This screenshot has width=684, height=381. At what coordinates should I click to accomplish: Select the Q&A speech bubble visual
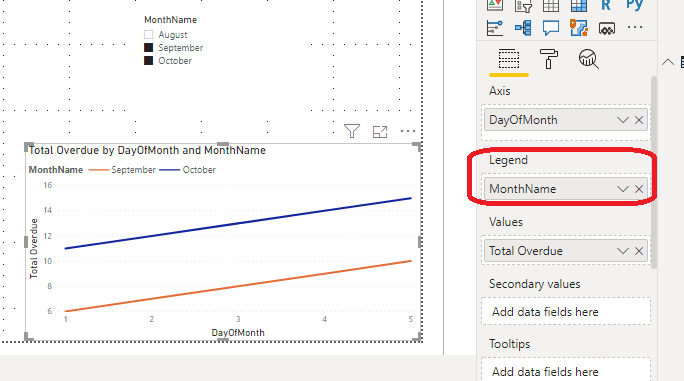pos(551,28)
